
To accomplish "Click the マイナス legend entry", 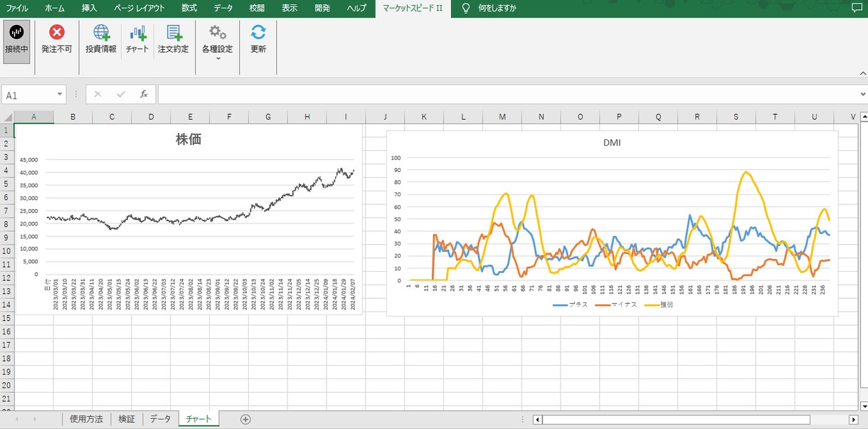I will (616, 304).
